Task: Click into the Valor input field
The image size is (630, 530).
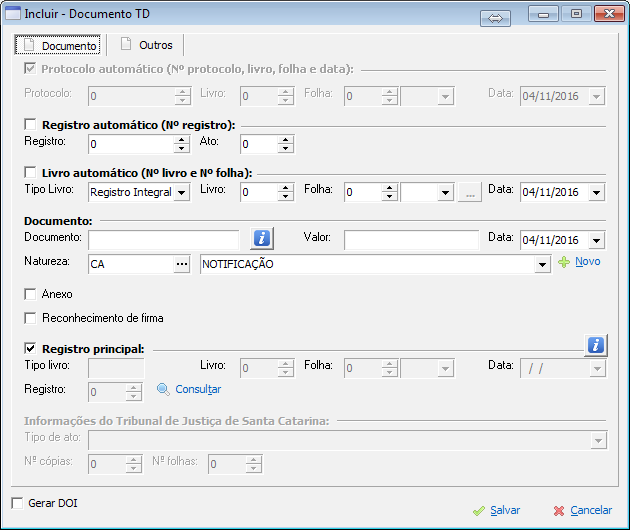Action: pyautogui.click(x=411, y=240)
